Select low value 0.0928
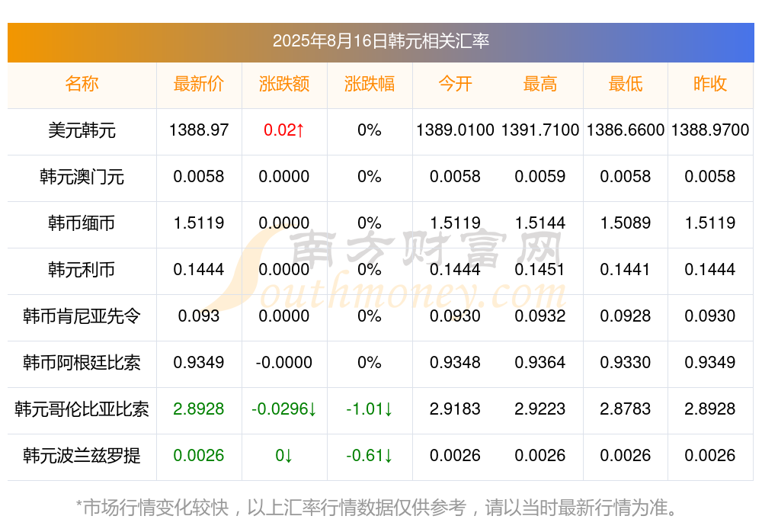762x532 pixels. click(626, 316)
